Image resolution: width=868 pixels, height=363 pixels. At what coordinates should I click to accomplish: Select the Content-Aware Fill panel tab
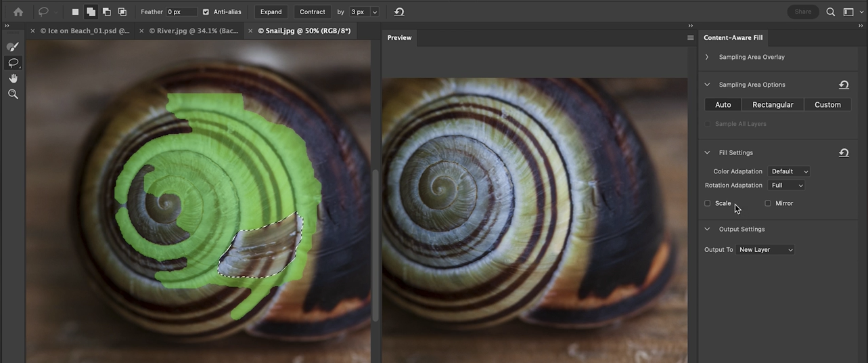coord(733,38)
